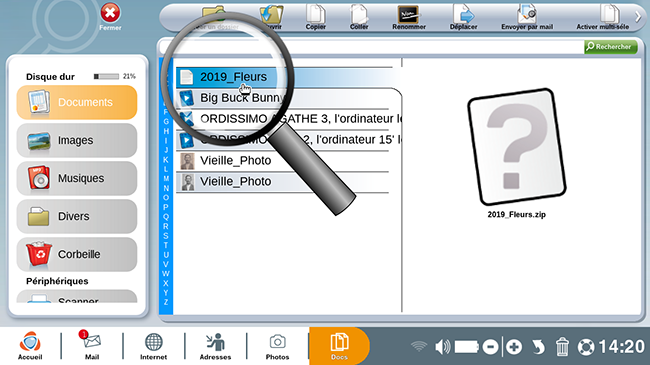This screenshot has width=650, height=365.
Task: Click the Déplacer move icon
Action: [x=463, y=17]
